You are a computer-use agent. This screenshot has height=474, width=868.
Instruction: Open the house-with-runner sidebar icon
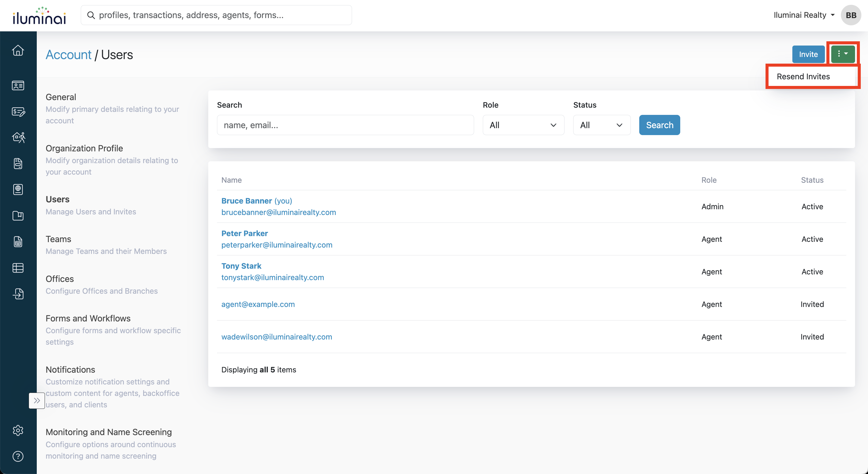coord(18,137)
